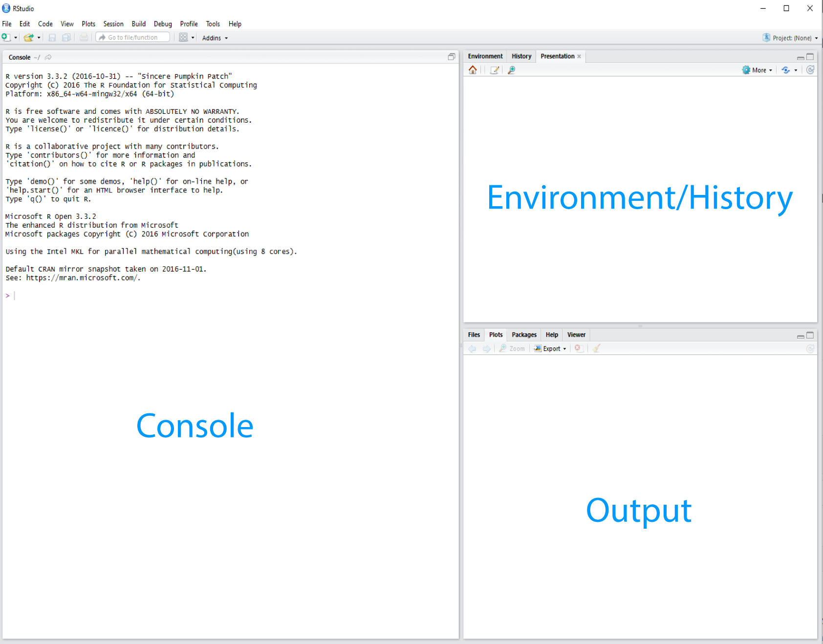Open the Tools menu
This screenshot has width=823, height=644.
(213, 24)
